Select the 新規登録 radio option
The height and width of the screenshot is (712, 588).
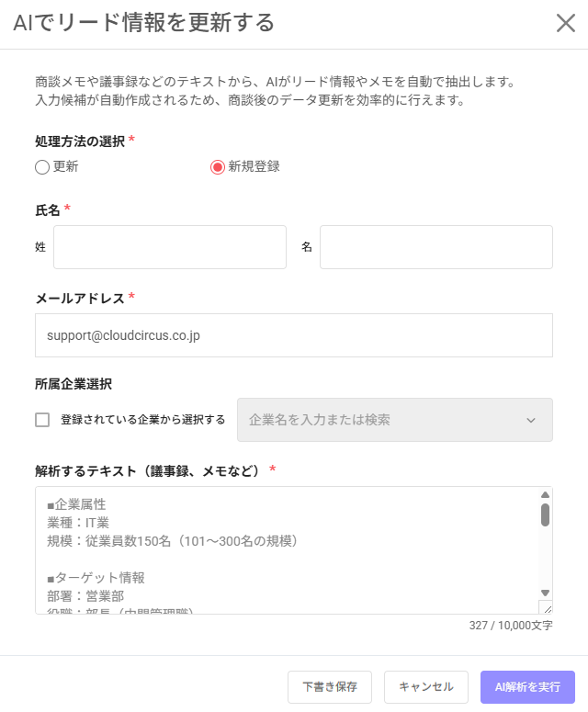(x=218, y=167)
